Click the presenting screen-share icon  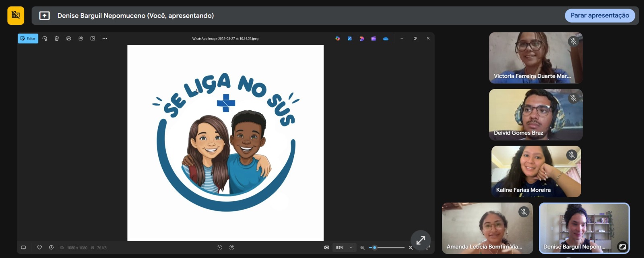pos(44,16)
